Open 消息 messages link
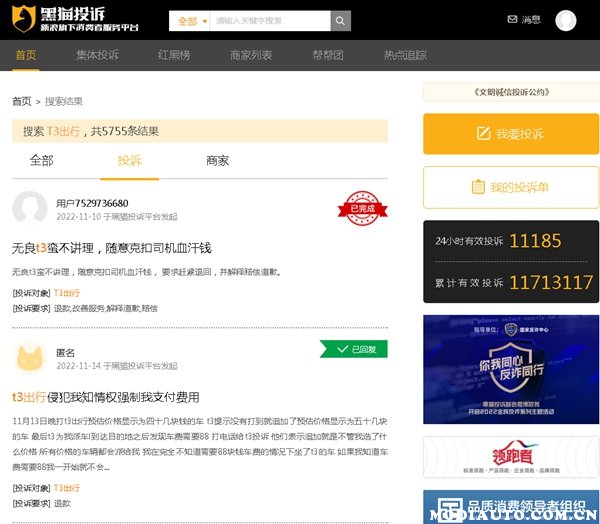 point(531,20)
